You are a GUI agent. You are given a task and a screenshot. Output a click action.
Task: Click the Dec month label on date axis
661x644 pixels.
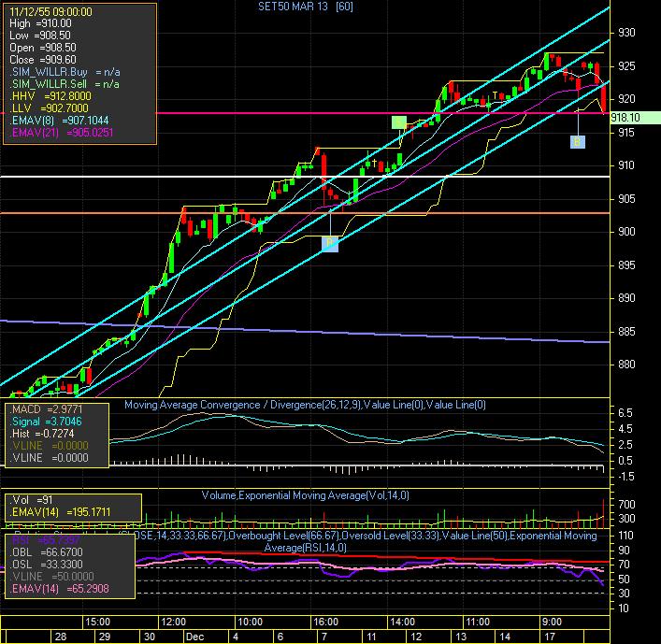(195, 637)
